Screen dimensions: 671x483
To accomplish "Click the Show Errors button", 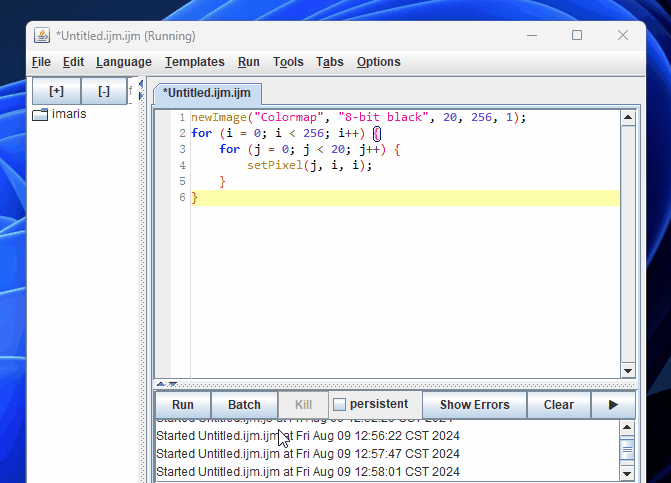I will pyautogui.click(x=475, y=405).
